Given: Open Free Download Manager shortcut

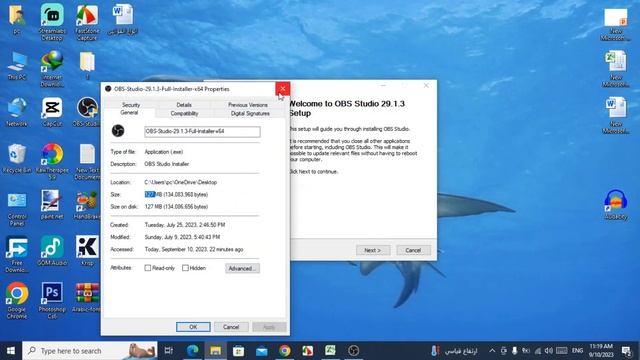Looking at the screenshot, I should (17, 254).
